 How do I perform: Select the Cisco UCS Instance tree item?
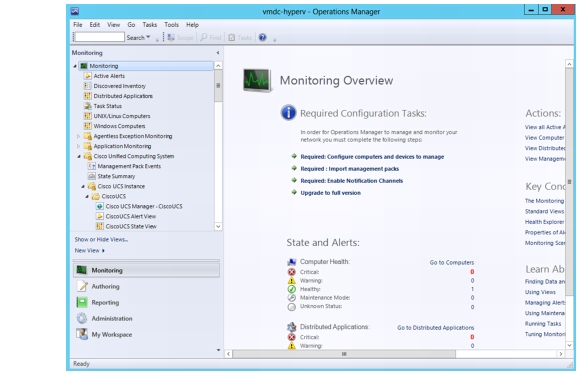click(x=121, y=186)
